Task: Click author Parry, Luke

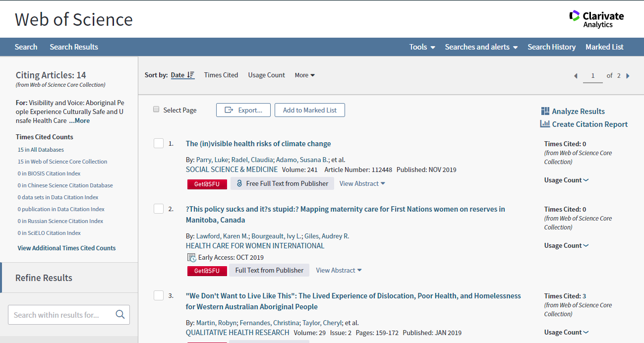Action: tap(213, 160)
